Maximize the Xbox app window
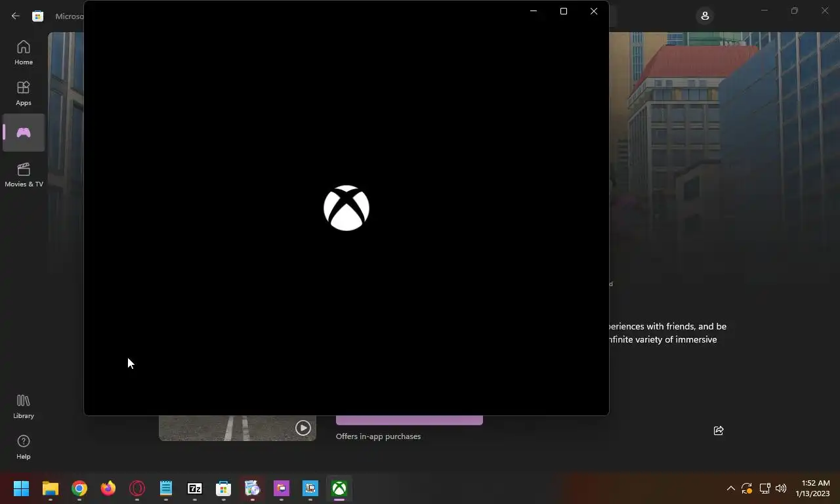Viewport: 840px width, 504px height. (x=564, y=11)
